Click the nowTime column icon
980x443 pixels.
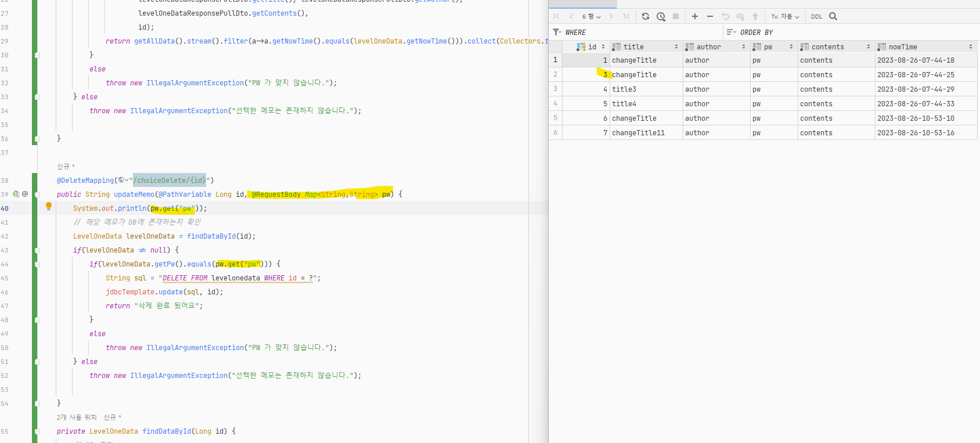pos(882,46)
